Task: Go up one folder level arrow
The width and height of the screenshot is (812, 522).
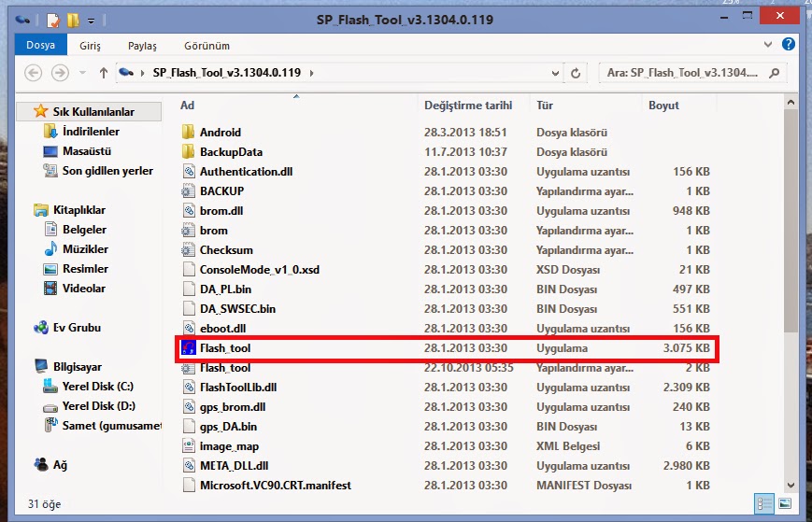Action: 102,73
